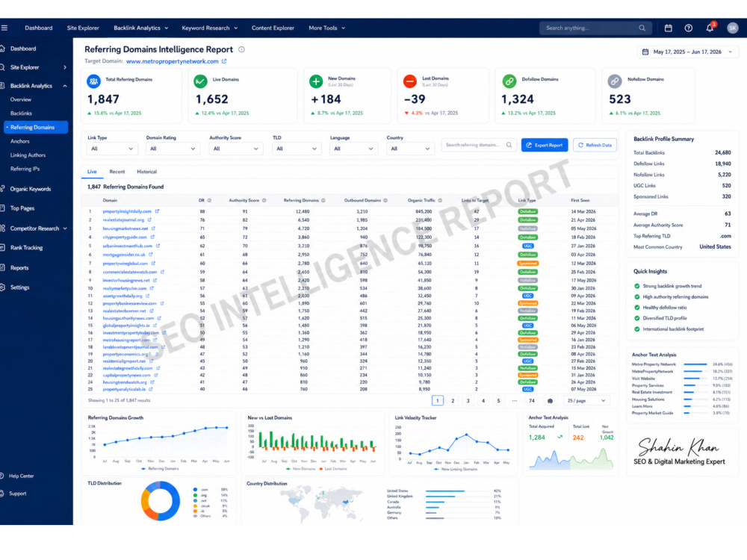Open Backlink Analytics top menu
This screenshot has width=747, height=560.
click(141, 28)
